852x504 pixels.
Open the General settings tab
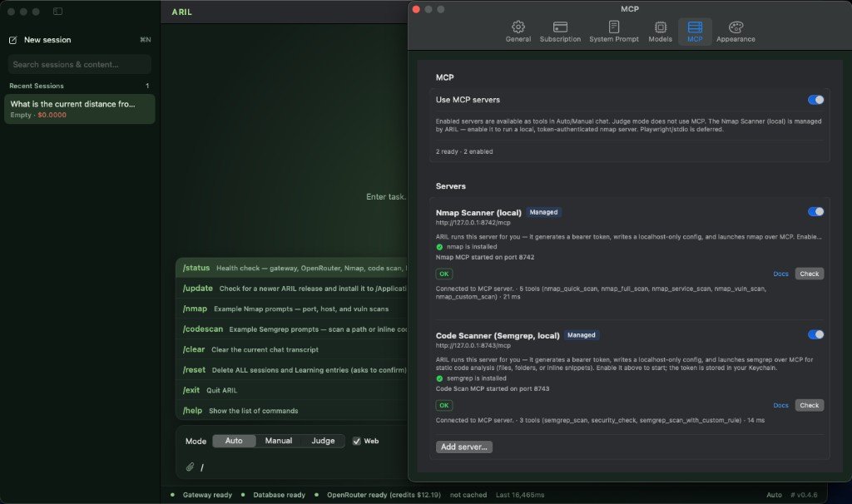pos(518,32)
